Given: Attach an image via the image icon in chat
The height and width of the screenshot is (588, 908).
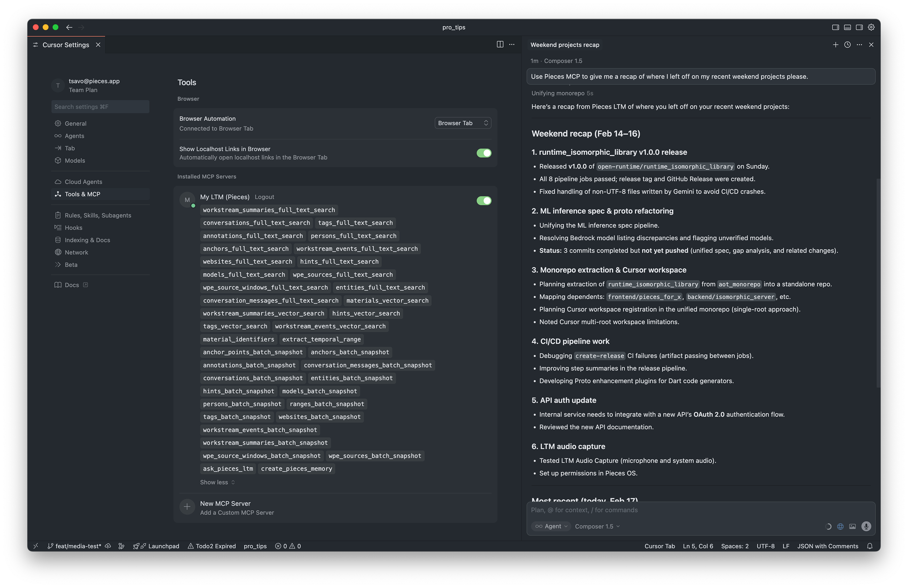Looking at the screenshot, I should click(x=853, y=526).
